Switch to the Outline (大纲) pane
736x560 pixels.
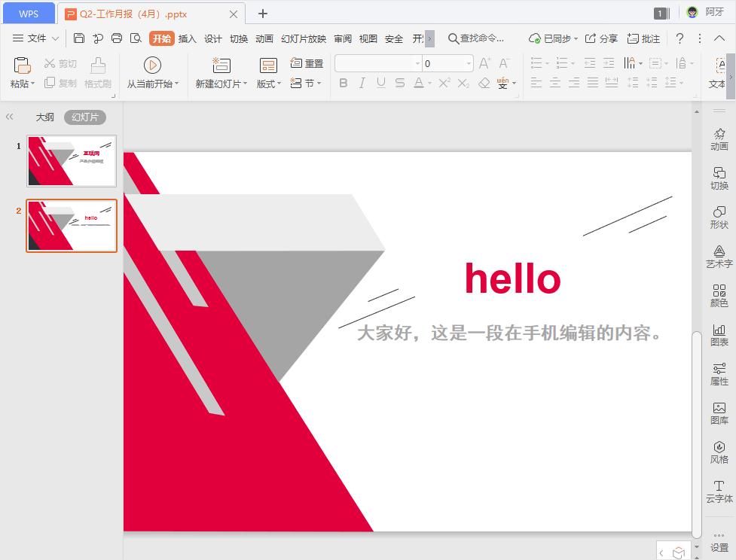44,117
